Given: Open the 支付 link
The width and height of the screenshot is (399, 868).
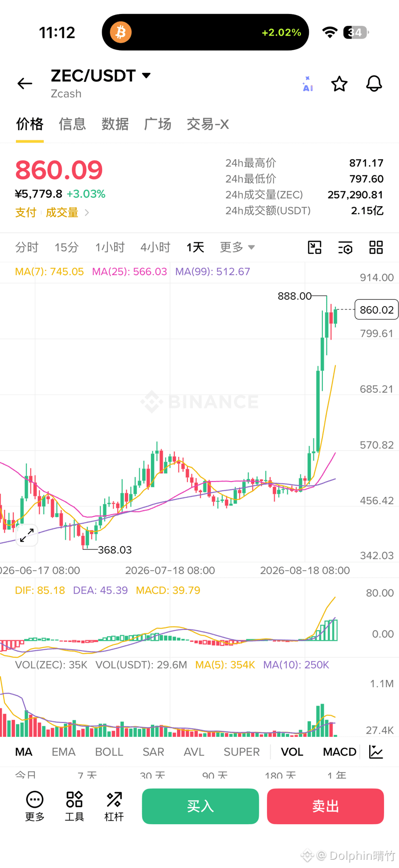Looking at the screenshot, I should (26, 213).
